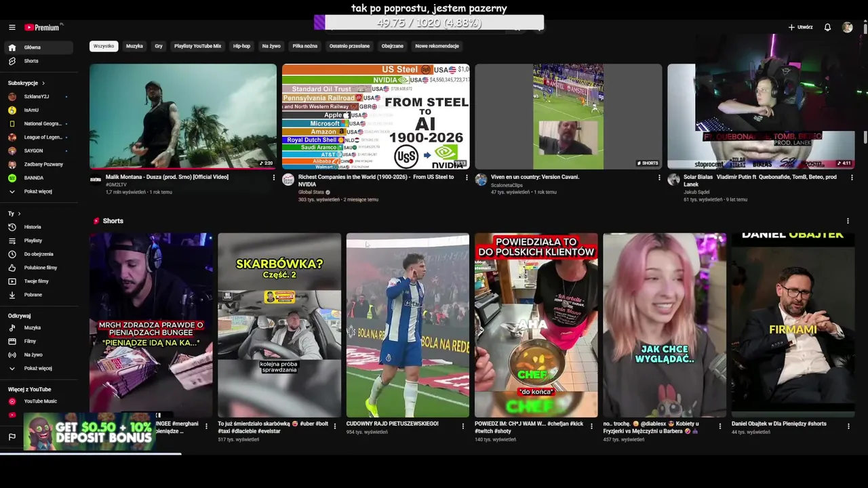Viewport: 868px width, 488px height.
Task: Open the Jakub Sądel channel link
Action: click(696, 192)
